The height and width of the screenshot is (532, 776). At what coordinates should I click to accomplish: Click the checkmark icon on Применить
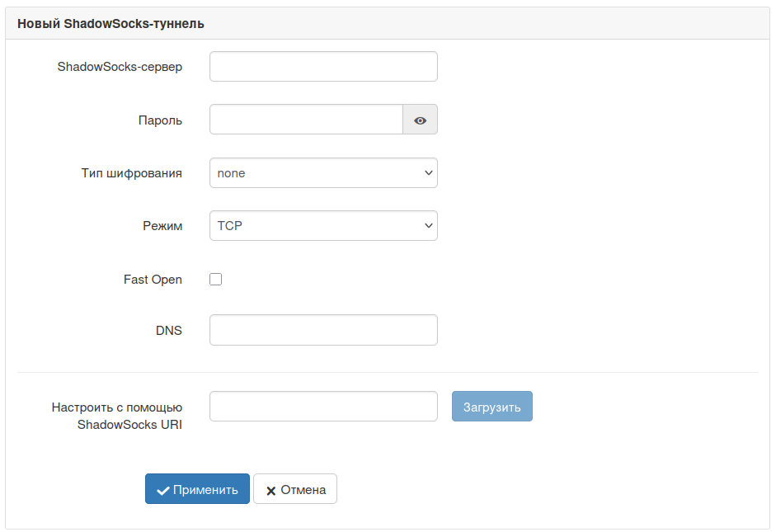click(162, 490)
